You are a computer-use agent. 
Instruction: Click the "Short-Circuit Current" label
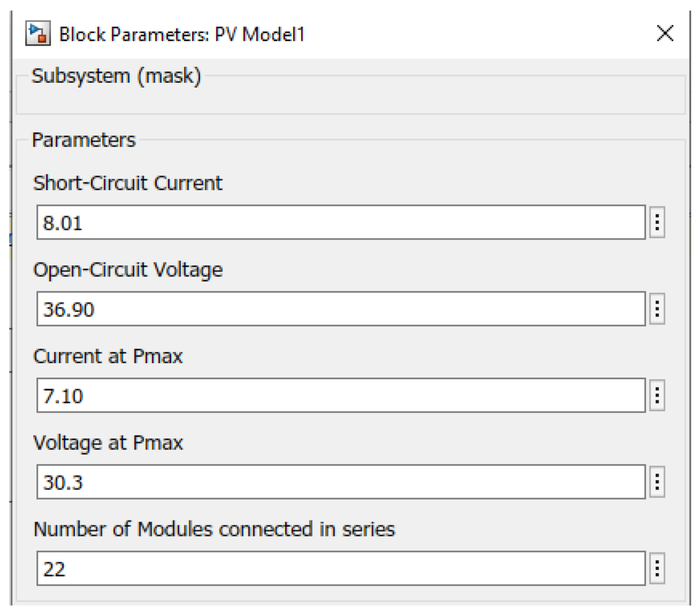(x=128, y=183)
